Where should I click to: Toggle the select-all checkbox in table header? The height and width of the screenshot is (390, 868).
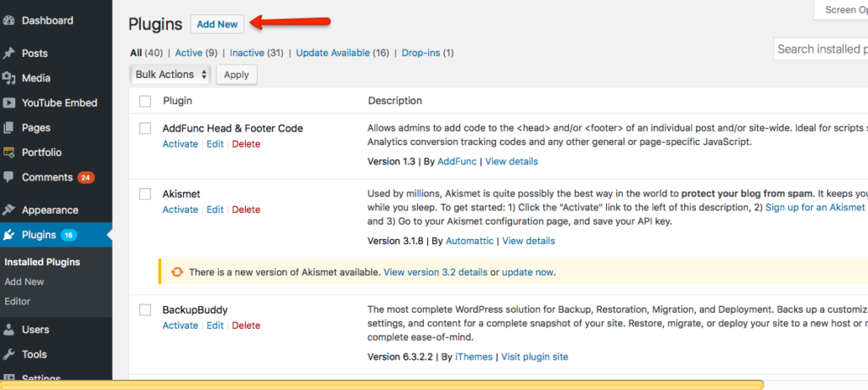tap(145, 101)
